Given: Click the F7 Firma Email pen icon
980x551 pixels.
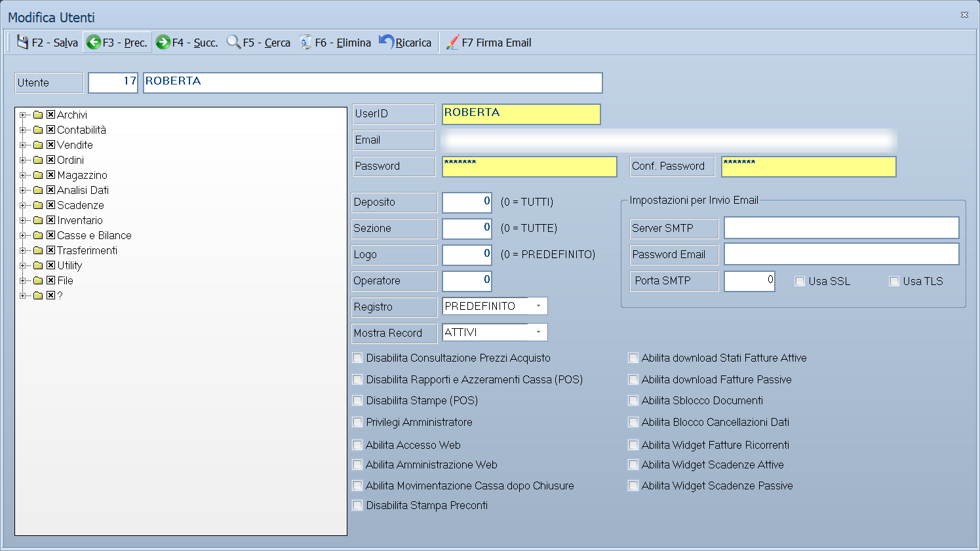Looking at the screenshot, I should [x=452, y=43].
